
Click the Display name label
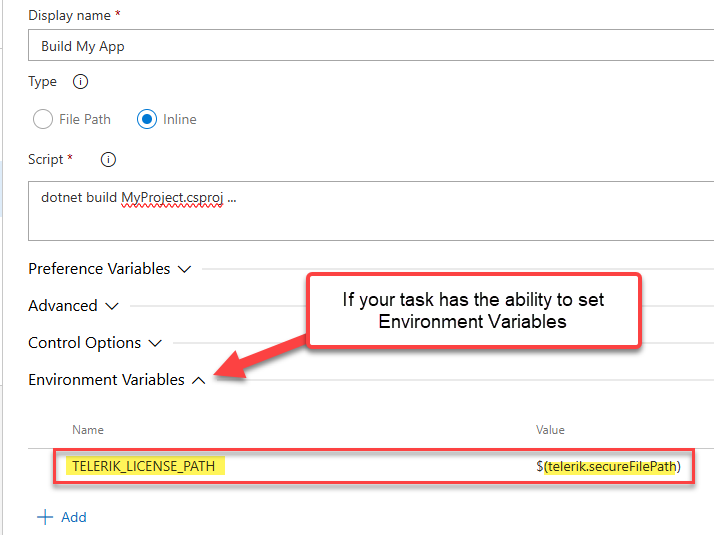pyautogui.click(x=69, y=15)
